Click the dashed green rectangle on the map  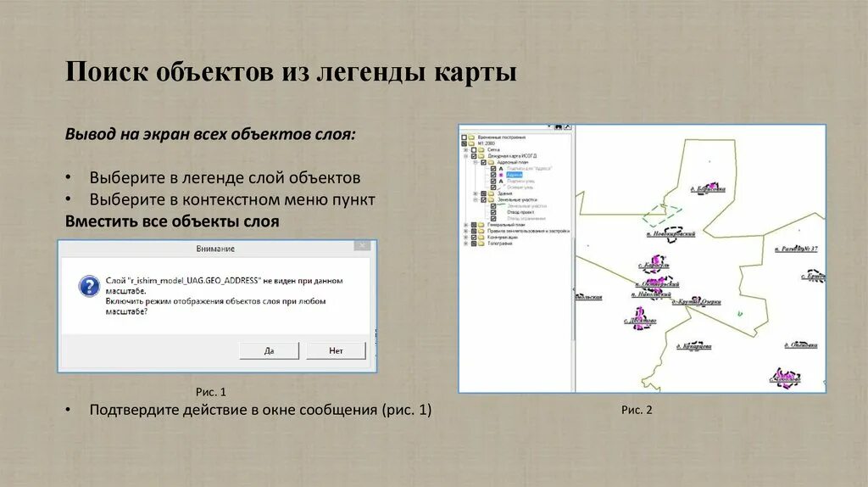coord(662,215)
